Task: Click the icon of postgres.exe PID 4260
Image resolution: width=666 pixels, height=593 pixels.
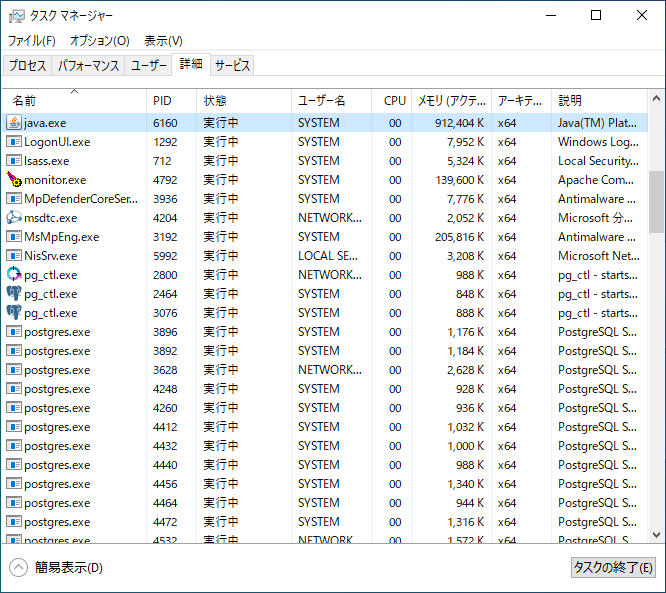Action: [14, 408]
